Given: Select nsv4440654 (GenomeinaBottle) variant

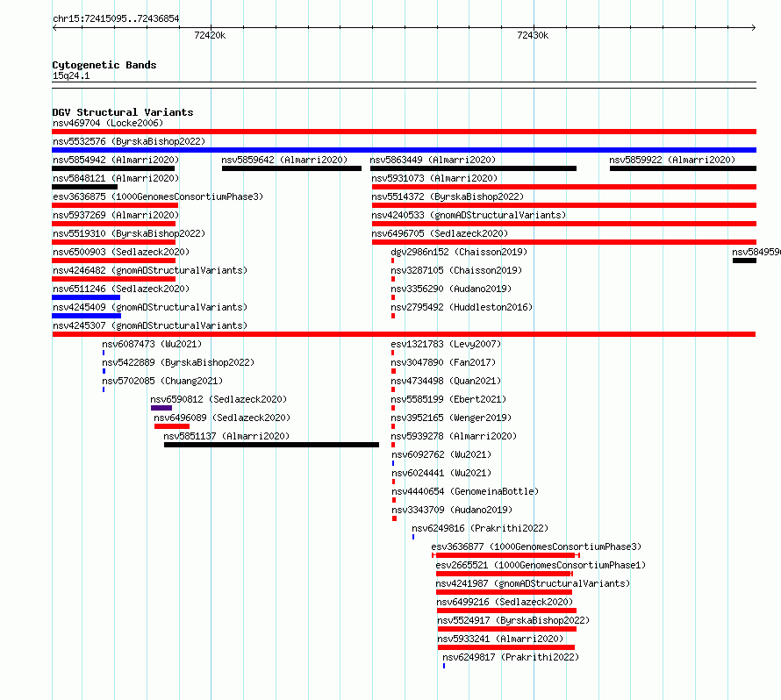Looking at the screenshot, I should (465, 491).
